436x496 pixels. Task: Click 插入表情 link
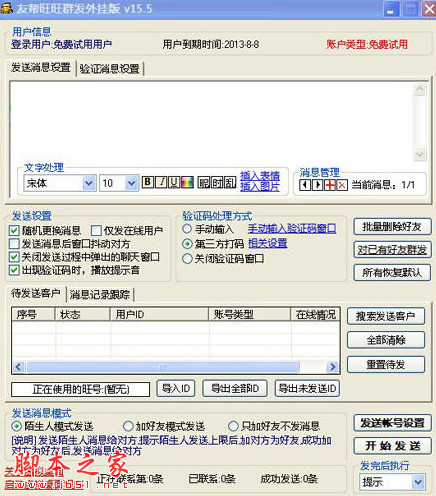tap(260, 176)
